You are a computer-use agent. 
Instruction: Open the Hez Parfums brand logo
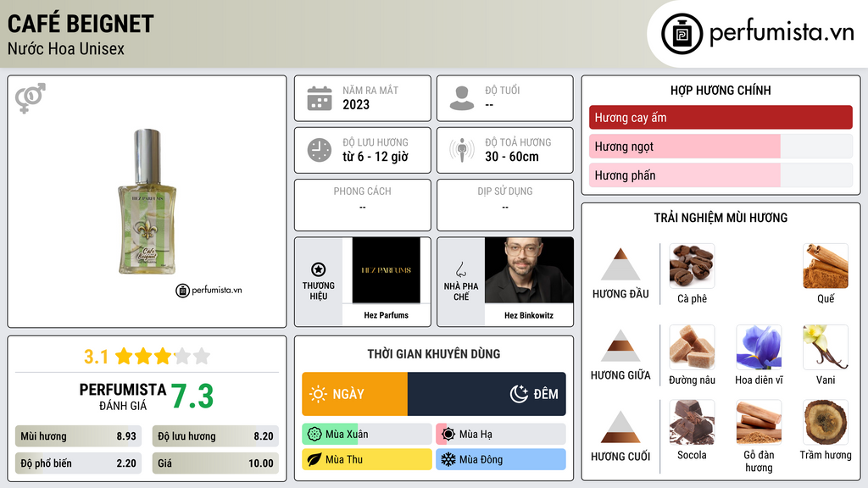tap(386, 270)
